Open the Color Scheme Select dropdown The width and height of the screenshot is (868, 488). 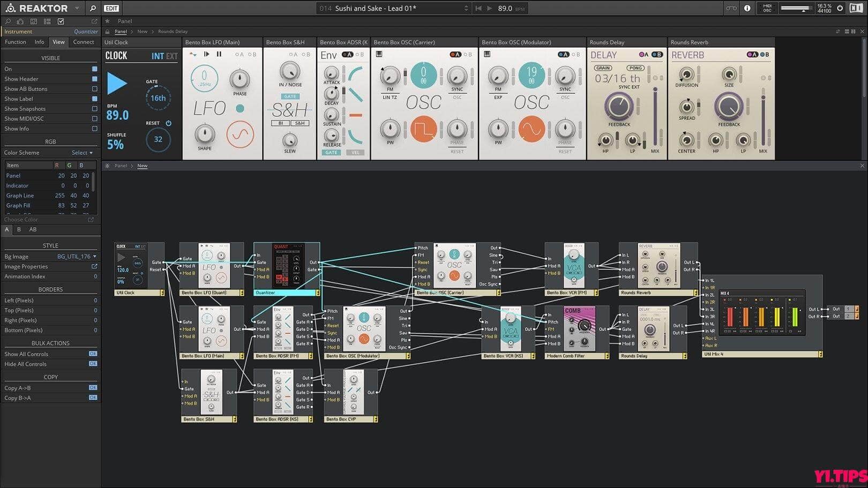click(82, 153)
